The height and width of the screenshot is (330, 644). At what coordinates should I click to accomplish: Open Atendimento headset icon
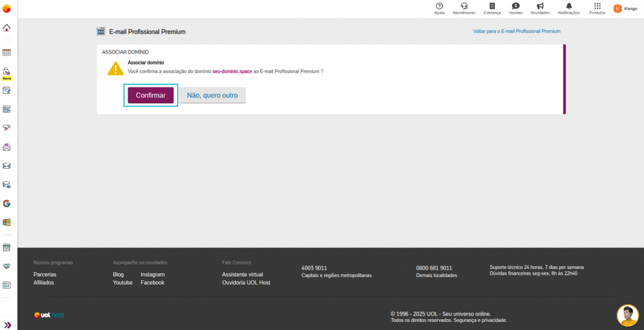pos(464,8)
